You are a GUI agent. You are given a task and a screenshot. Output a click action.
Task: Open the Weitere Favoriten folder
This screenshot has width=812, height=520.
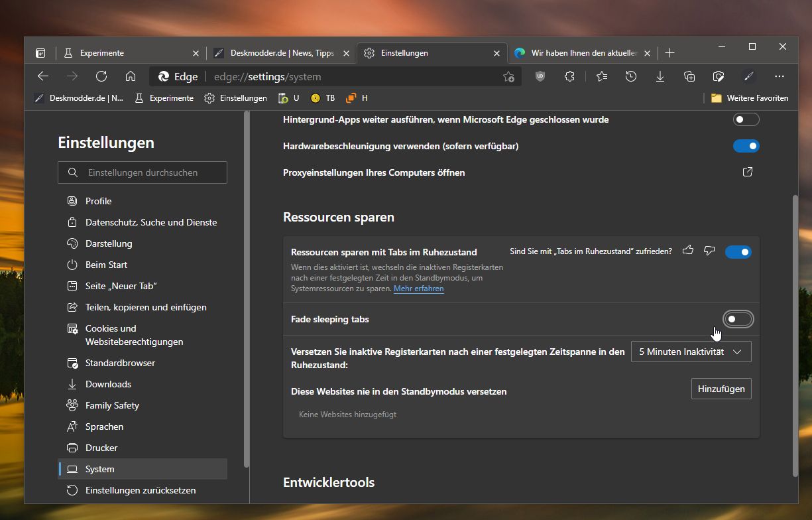[750, 98]
